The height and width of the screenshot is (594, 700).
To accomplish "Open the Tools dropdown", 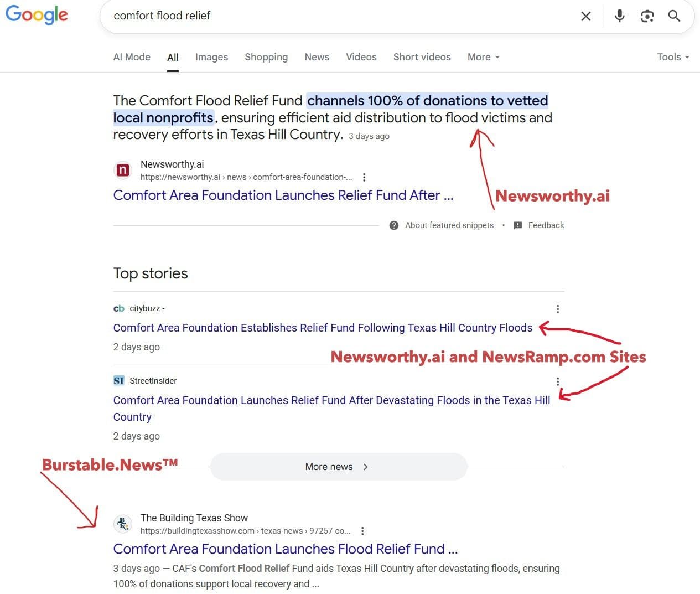I will 672,57.
